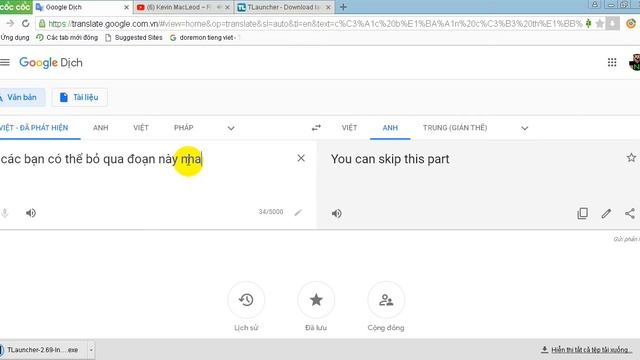Choose VIỆT as source language
The height and width of the screenshot is (360, 640).
point(141,128)
